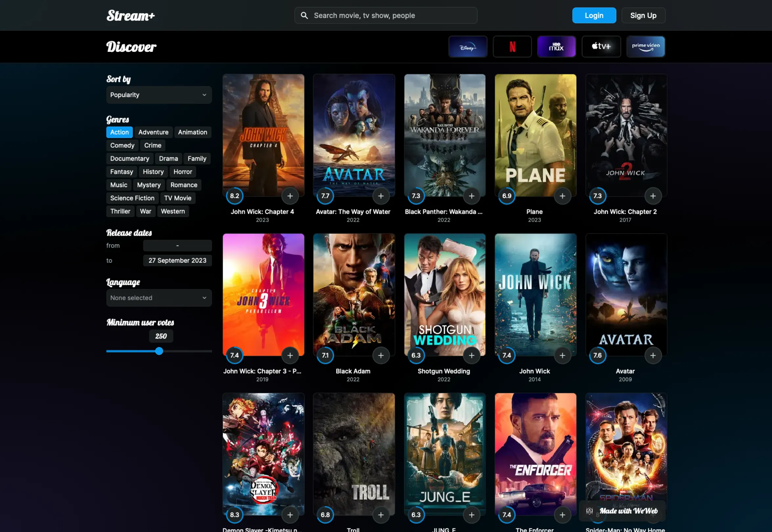
Task: Expand the Language None selected dropdown
Action: tap(159, 298)
